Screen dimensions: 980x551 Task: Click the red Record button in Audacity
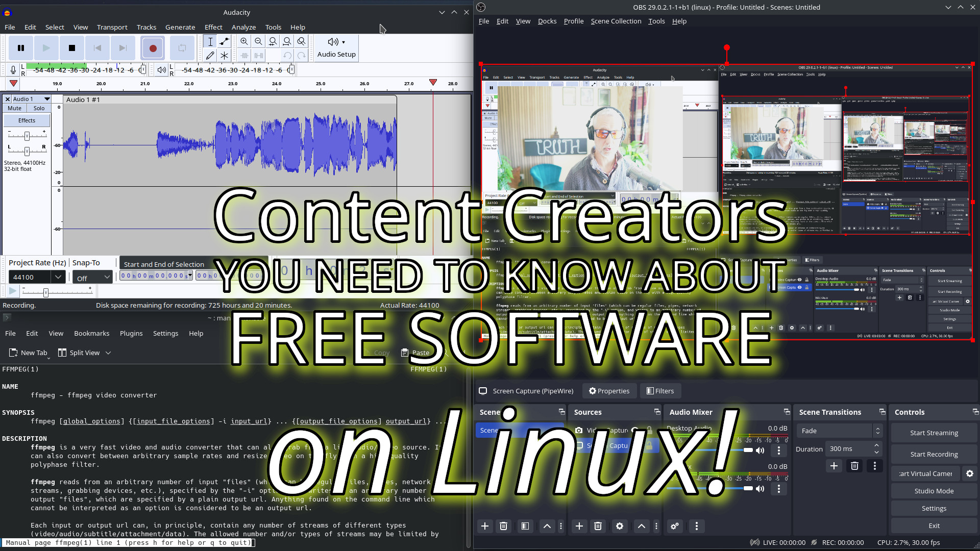click(x=153, y=47)
